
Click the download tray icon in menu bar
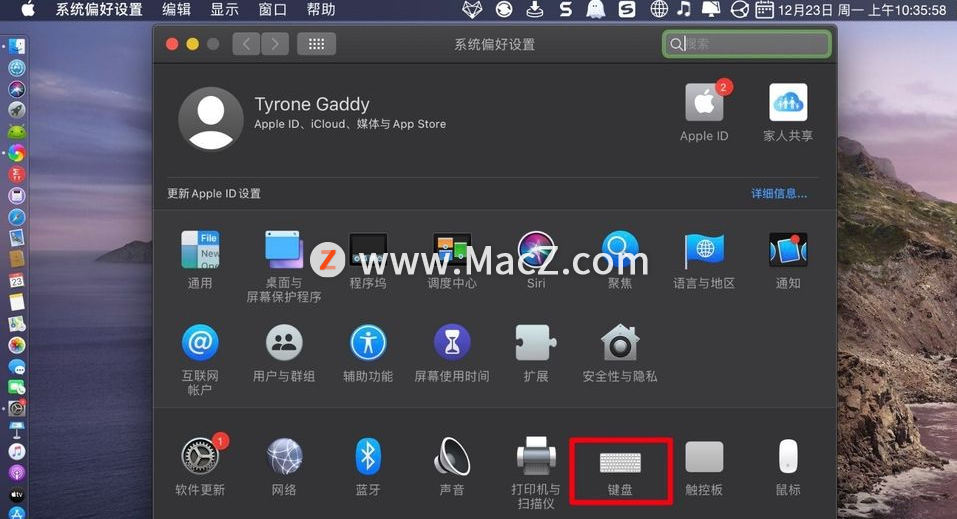point(535,9)
